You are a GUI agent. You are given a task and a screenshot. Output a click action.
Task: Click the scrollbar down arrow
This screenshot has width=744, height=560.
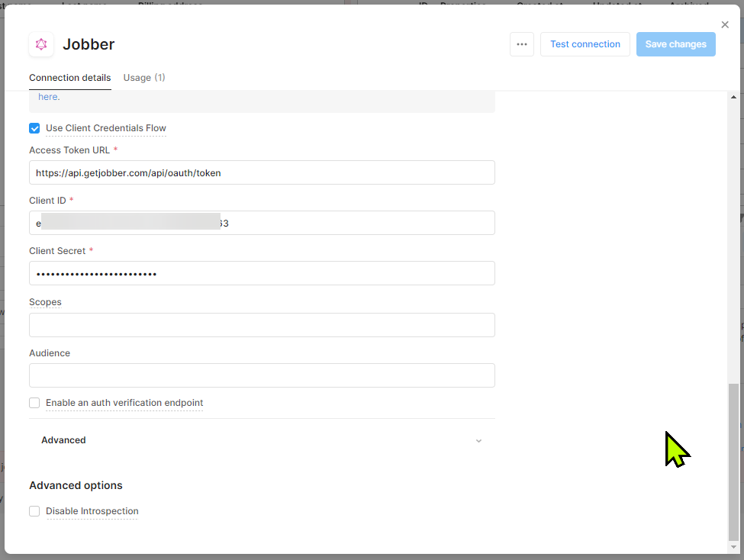point(733,547)
